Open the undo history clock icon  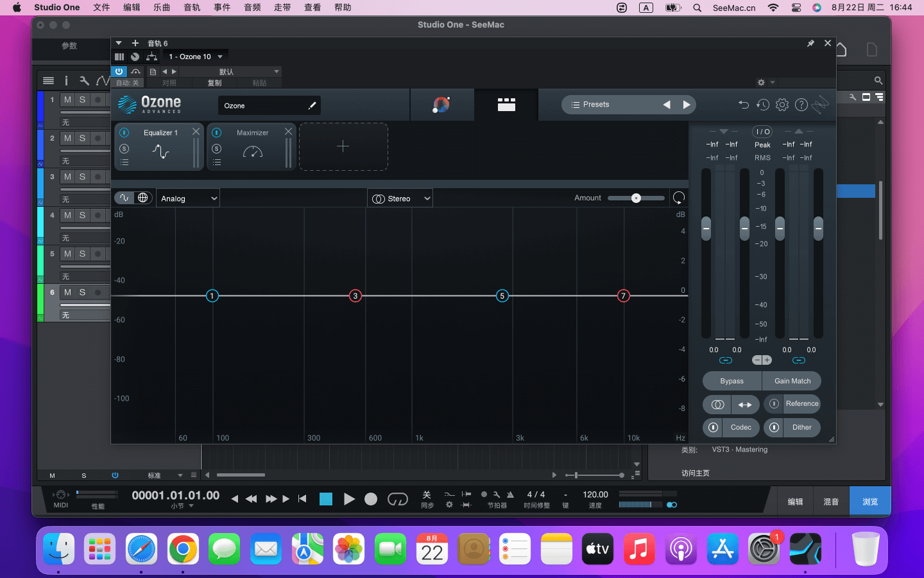[762, 105]
